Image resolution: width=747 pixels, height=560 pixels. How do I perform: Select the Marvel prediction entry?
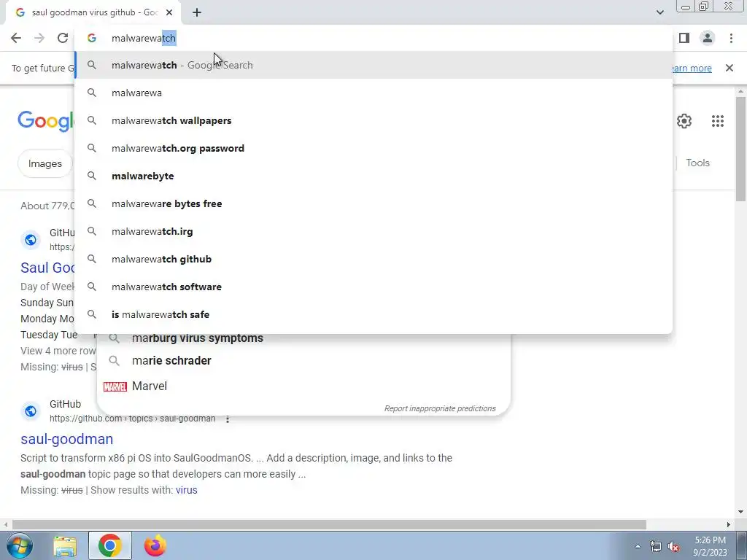coord(303,386)
